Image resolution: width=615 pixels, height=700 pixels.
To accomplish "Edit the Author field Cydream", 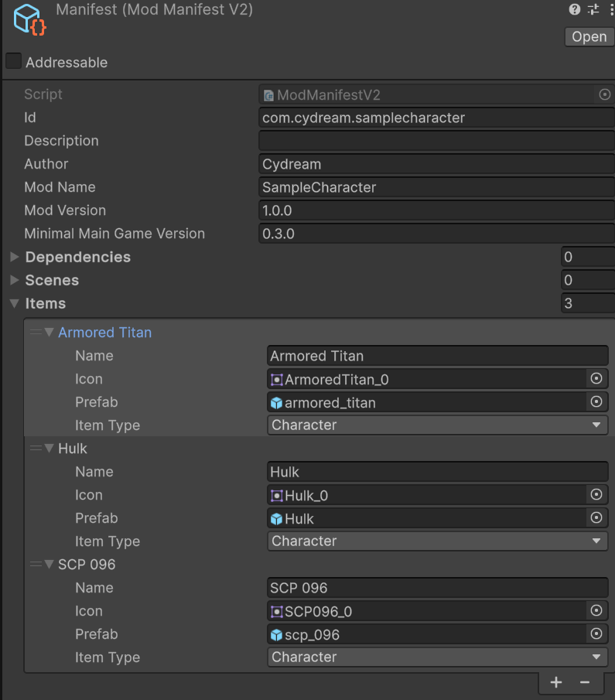I will [x=437, y=164].
